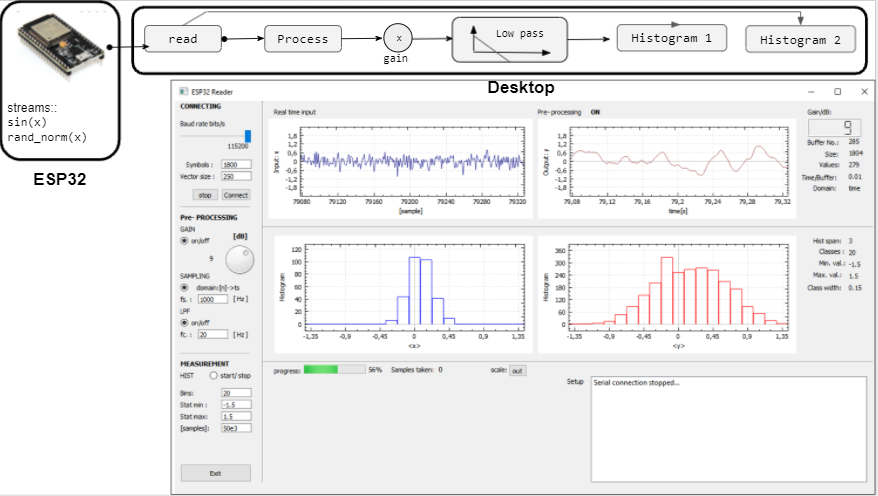
Task: Click the Stat max input field
Action: pyautogui.click(x=236, y=416)
